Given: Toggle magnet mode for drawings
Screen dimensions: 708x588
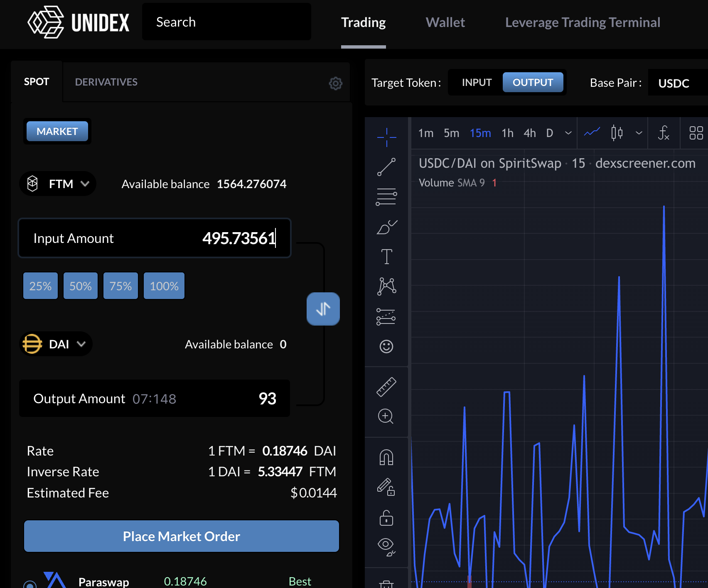Looking at the screenshot, I should pos(386,457).
